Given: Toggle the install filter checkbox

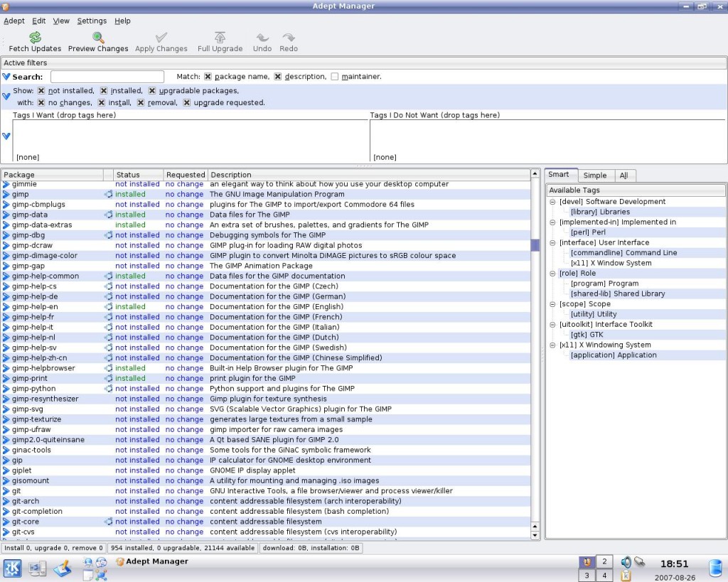Looking at the screenshot, I should (101, 102).
